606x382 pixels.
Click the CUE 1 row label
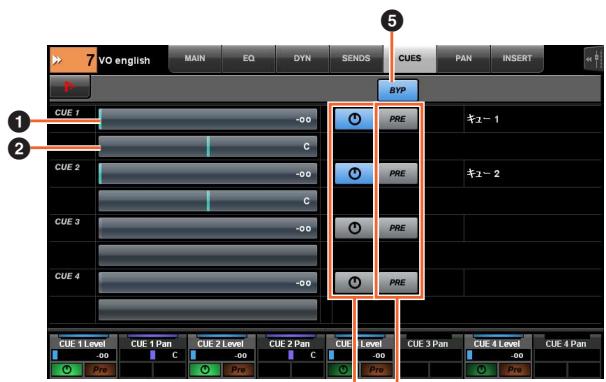[x=67, y=113]
